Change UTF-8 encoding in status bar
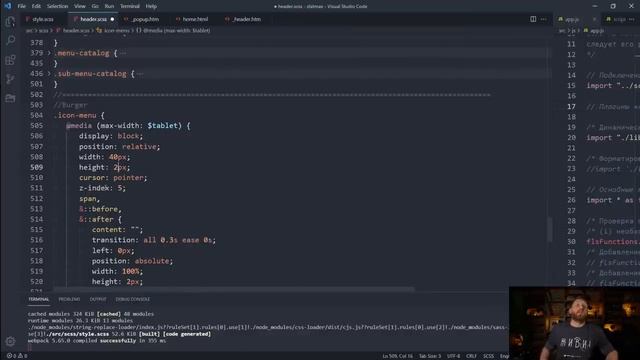The height and width of the screenshot is (360, 640). pyautogui.click(x=453, y=356)
